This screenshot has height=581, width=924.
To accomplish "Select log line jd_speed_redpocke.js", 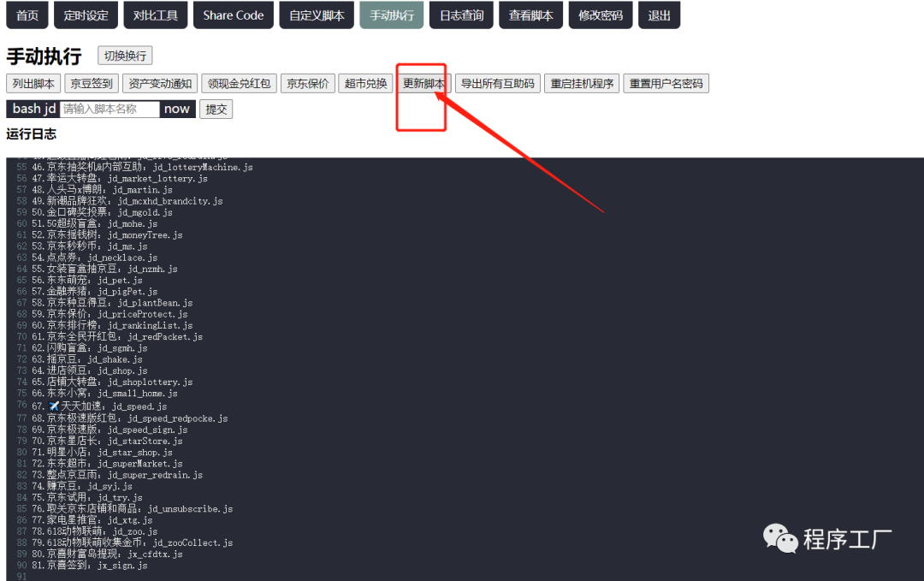I will coord(130,418).
